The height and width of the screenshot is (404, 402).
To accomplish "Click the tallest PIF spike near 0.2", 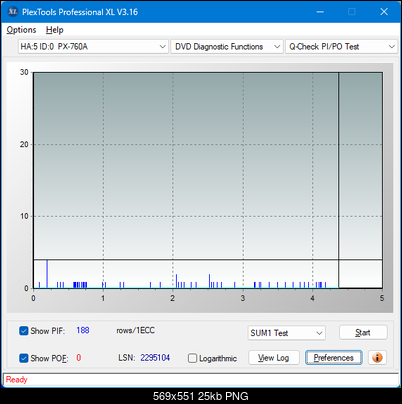I will (x=47, y=274).
